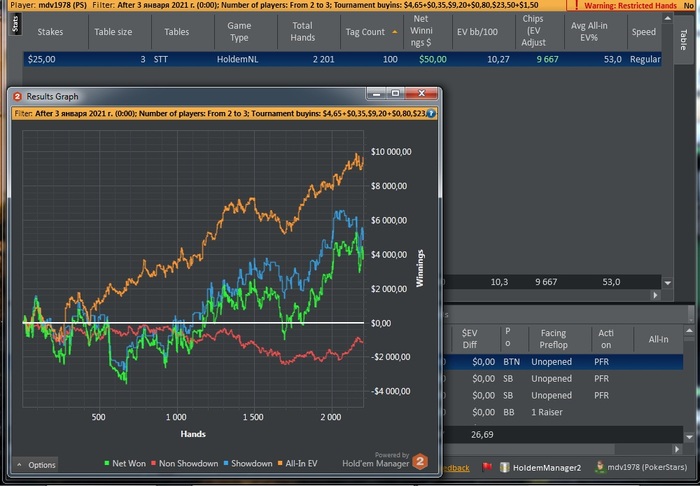The width and height of the screenshot is (700, 486).
Task: Toggle the Showdown blue legend entry
Action: [x=247, y=463]
